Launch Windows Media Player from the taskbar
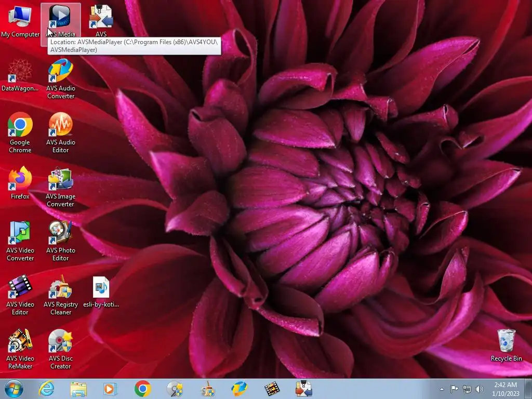This screenshot has height=399, width=532. point(110,389)
